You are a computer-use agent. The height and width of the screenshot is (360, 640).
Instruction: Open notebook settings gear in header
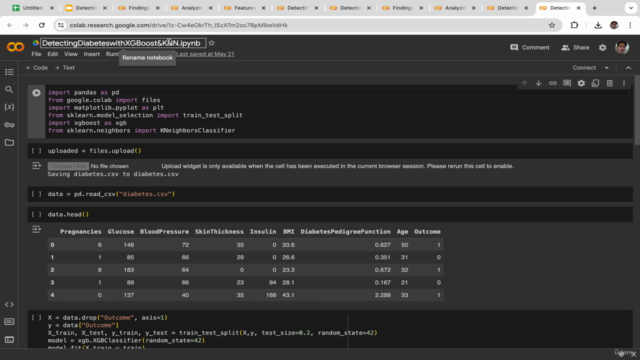click(x=602, y=47)
